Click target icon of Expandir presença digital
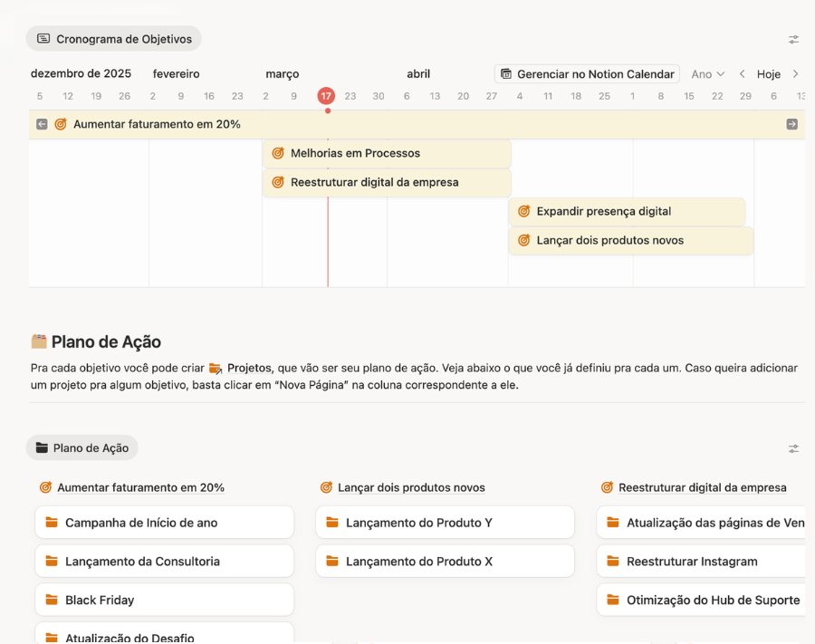Viewport: 815px width, 644px height. pyautogui.click(x=523, y=211)
